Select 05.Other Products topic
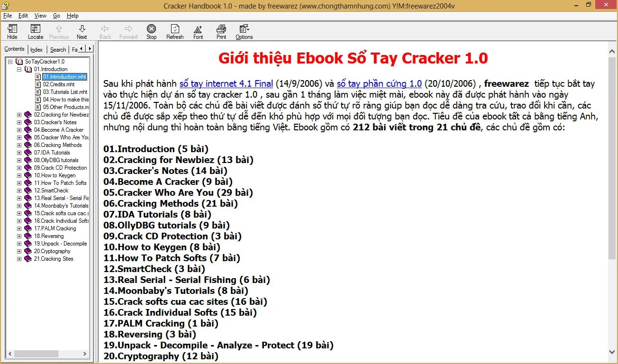618x364 pixels. [66, 107]
